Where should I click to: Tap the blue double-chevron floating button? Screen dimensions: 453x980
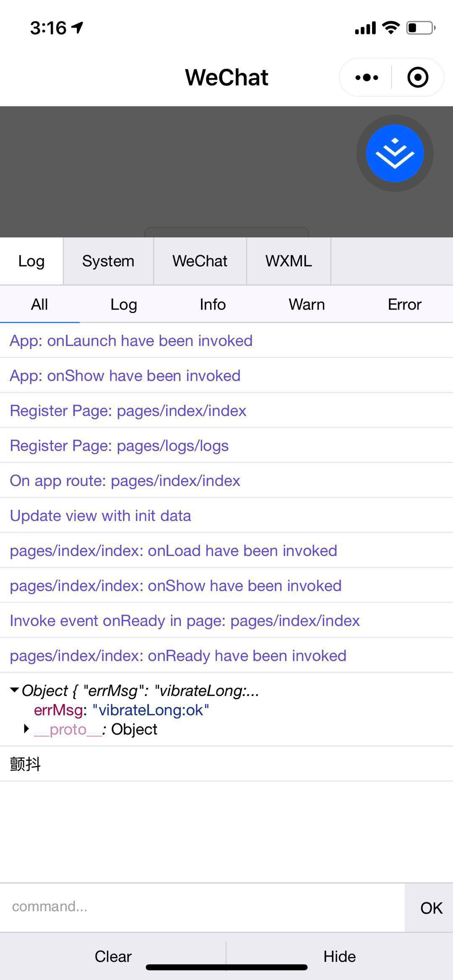(x=395, y=153)
